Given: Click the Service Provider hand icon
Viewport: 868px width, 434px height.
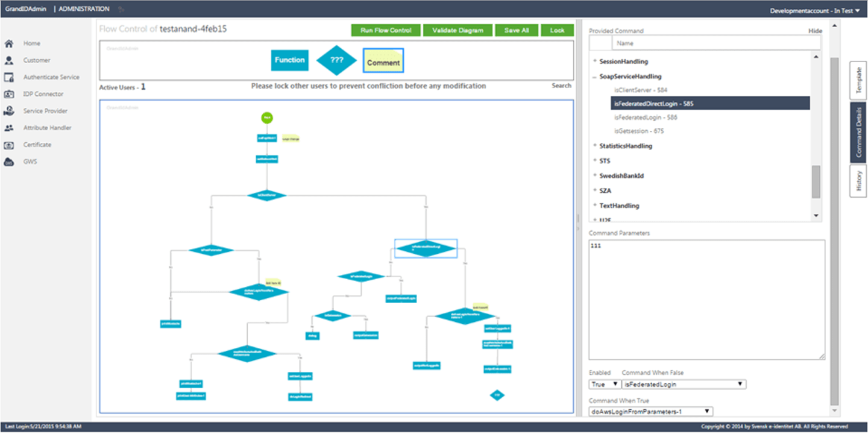Looking at the screenshot, I should (x=9, y=111).
